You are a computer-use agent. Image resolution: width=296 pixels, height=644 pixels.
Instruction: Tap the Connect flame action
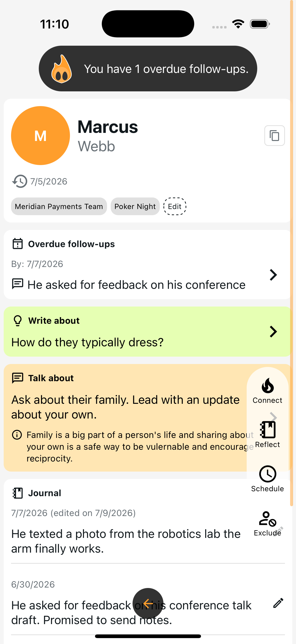click(268, 391)
